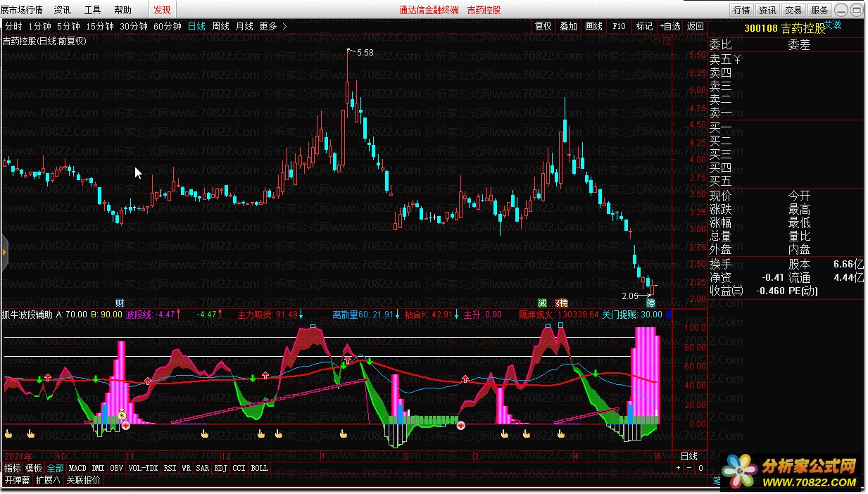This screenshot has width=868, height=494.
Task: Select the WR indicator
Action: 187,468
